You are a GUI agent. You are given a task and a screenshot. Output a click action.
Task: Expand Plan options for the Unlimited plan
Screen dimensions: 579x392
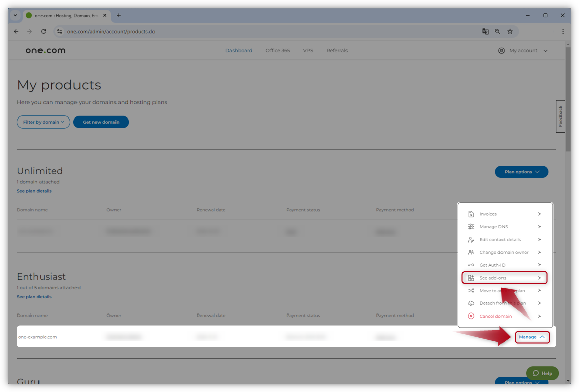(x=521, y=172)
